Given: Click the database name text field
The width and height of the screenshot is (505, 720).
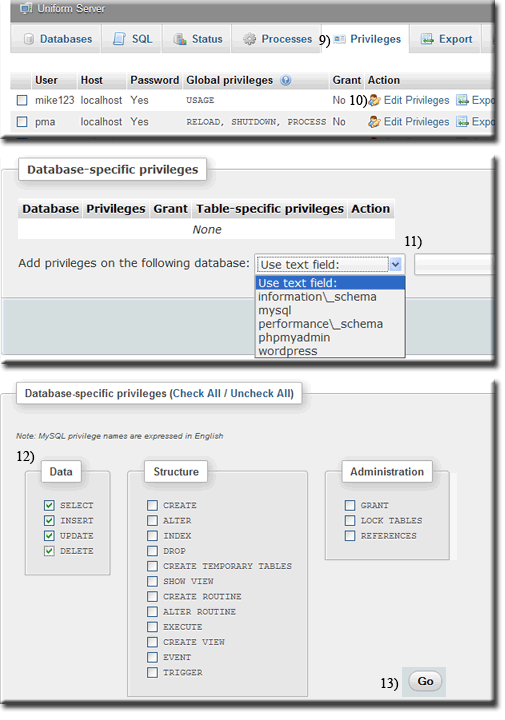Looking at the screenshot, I should coord(454,265).
